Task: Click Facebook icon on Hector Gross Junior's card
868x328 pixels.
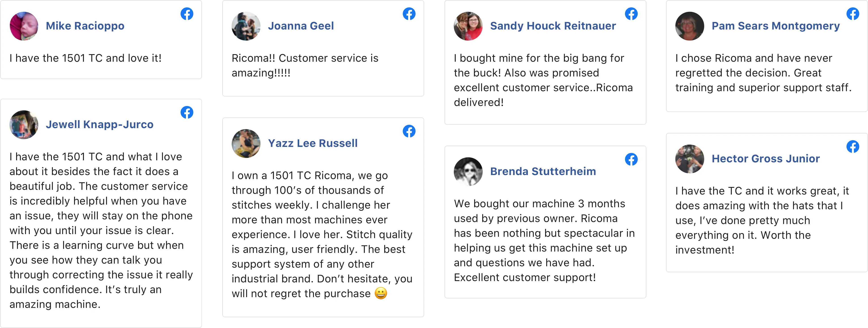Action: [x=853, y=146]
